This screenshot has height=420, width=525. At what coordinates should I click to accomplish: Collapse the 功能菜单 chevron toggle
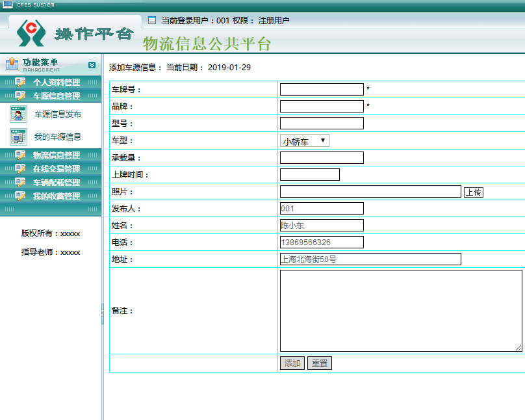click(x=92, y=65)
